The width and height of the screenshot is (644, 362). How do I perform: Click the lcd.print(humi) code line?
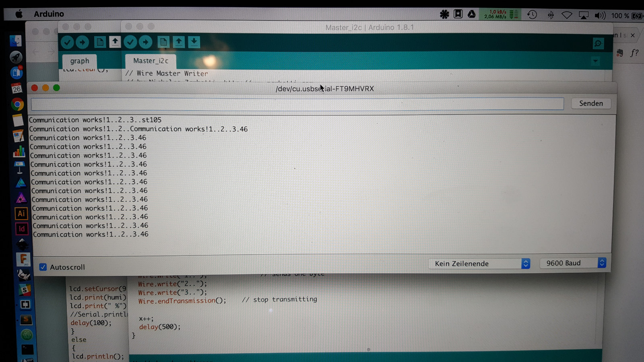click(98, 297)
